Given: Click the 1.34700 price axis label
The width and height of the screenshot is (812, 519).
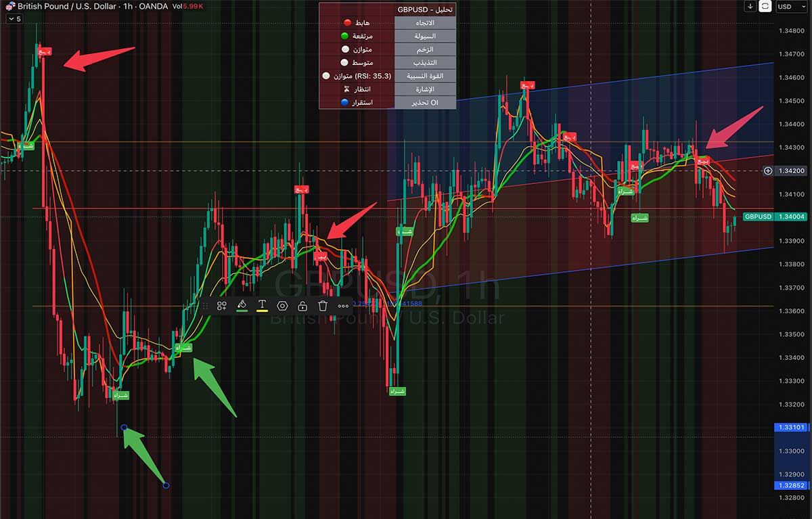Looking at the screenshot, I should click(x=791, y=54).
